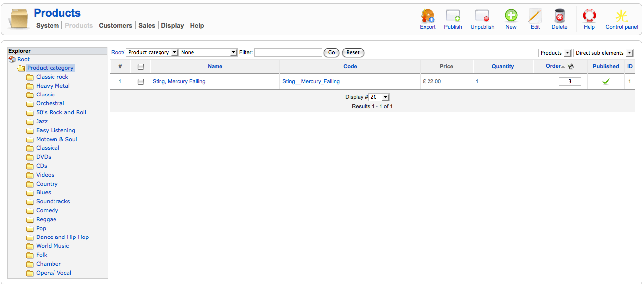The height and width of the screenshot is (284, 644).
Task: Click the Publish toolbar icon
Action: (453, 16)
